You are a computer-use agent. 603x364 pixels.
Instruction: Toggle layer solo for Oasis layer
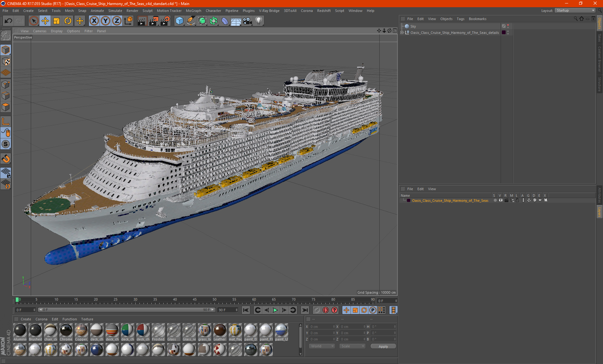point(495,200)
